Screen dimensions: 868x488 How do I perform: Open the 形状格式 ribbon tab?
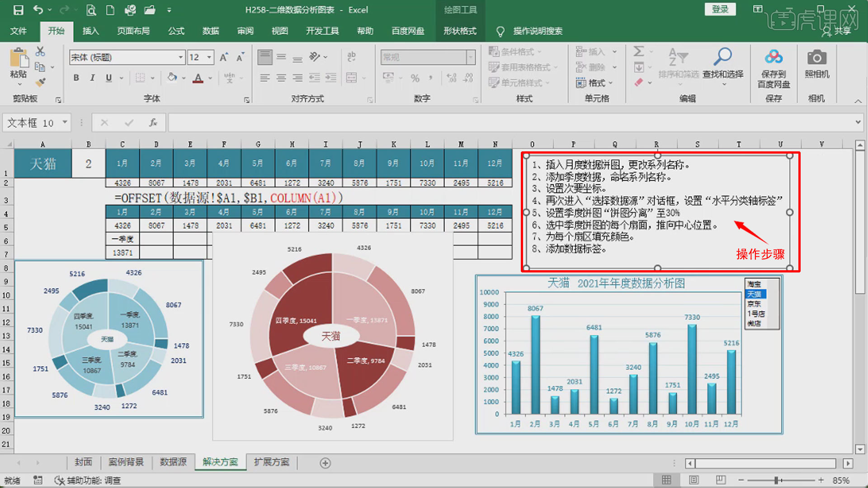point(459,31)
